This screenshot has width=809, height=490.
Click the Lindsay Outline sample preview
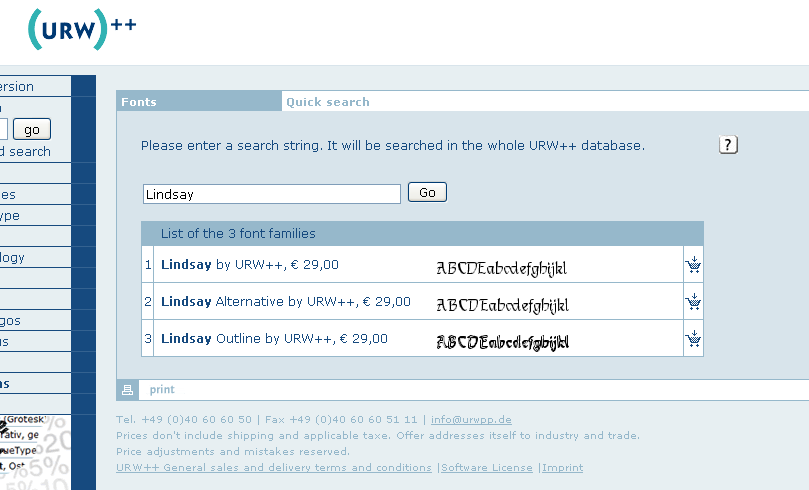[503, 341]
